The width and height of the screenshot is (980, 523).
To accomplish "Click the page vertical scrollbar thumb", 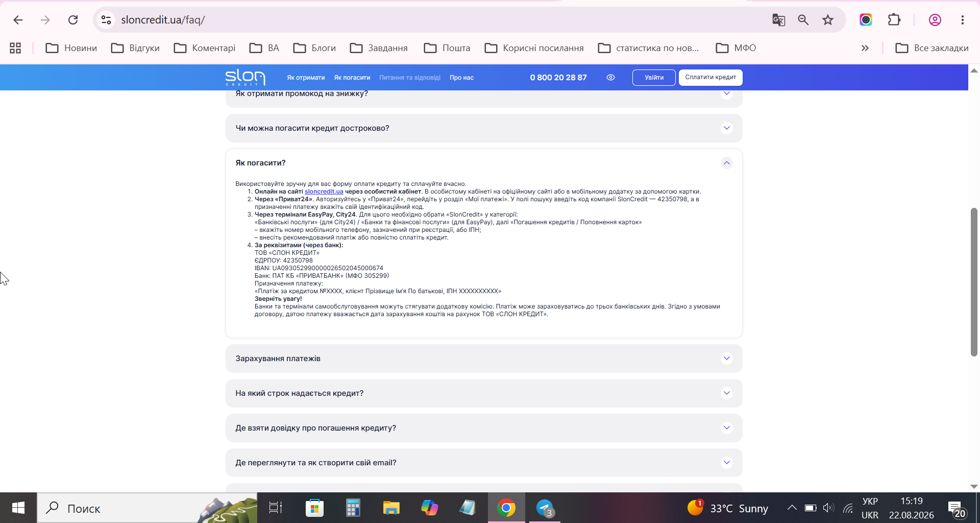I will tap(974, 282).
